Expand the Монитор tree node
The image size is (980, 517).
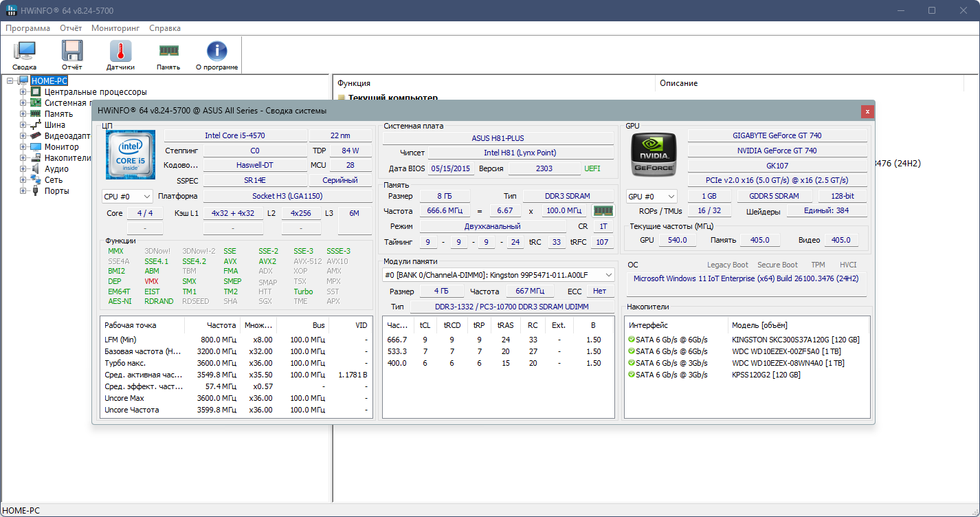23,147
